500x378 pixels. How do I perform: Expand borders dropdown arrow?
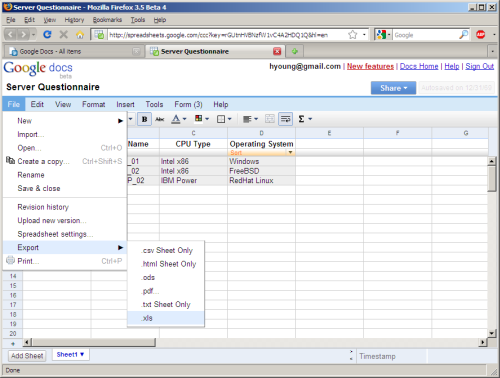[x=229, y=119]
